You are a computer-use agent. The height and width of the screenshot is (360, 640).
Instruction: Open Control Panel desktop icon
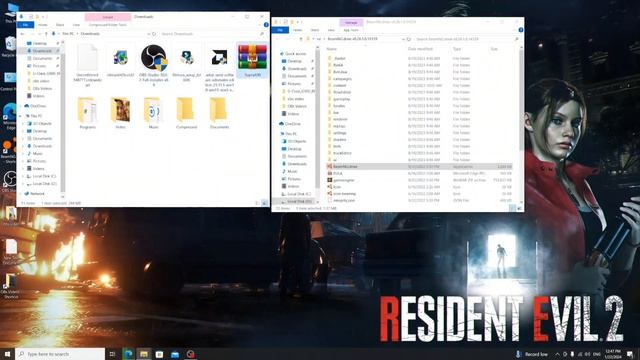[x=9, y=81]
